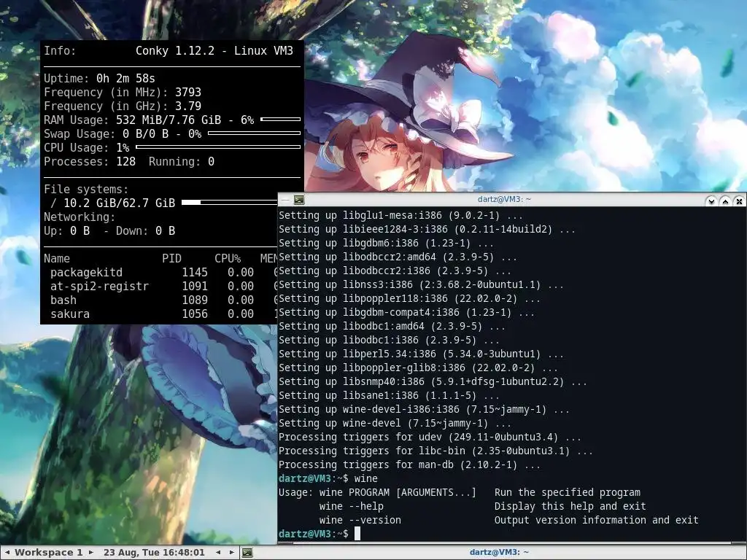Click the wine --help usage line

pos(483,506)
